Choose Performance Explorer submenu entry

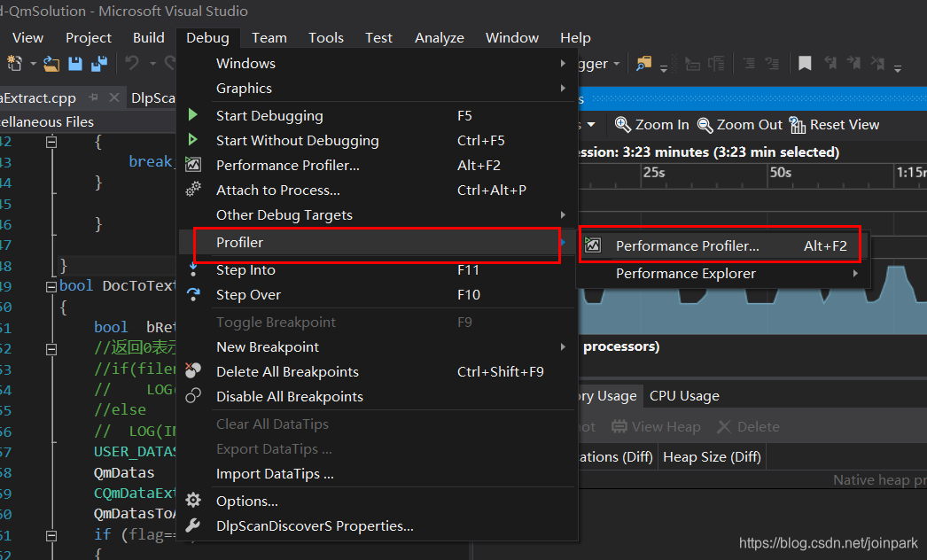[x=722, y=273]
